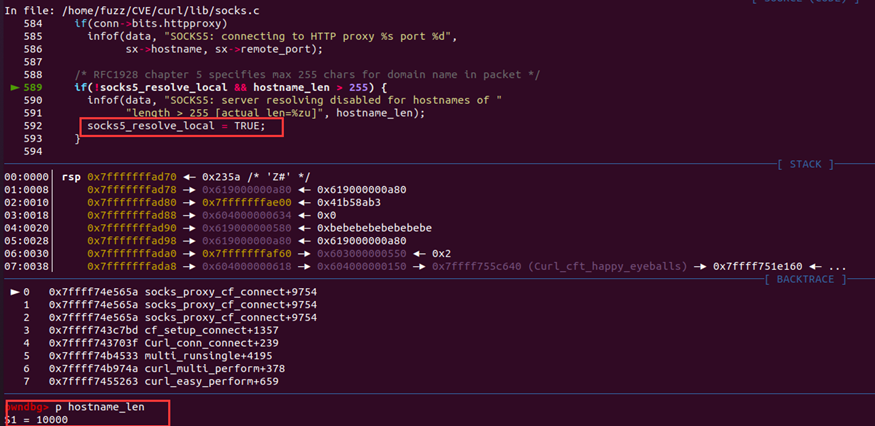Click the green current-line arrow at line 589
Image resolution: width=875 pixels, height=426 pixels.
tap(13, 88)
